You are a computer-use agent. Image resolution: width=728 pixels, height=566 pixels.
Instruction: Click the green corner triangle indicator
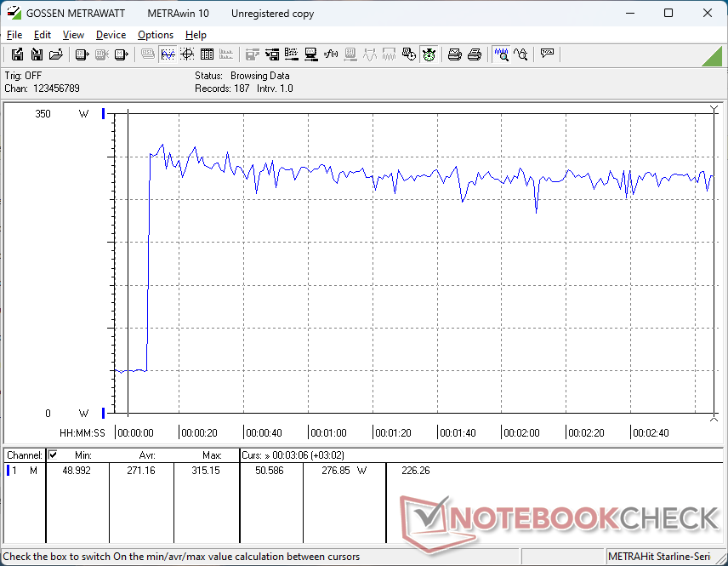pos(713,57)
